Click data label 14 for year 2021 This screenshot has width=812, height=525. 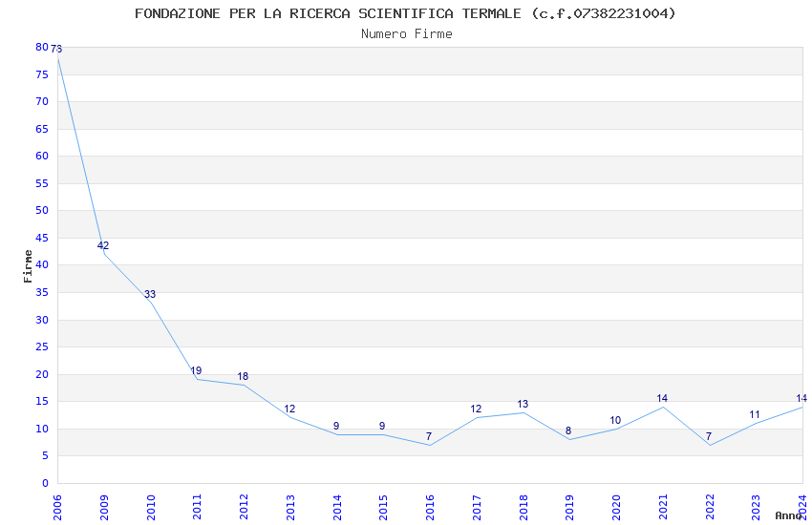point(662,398)
